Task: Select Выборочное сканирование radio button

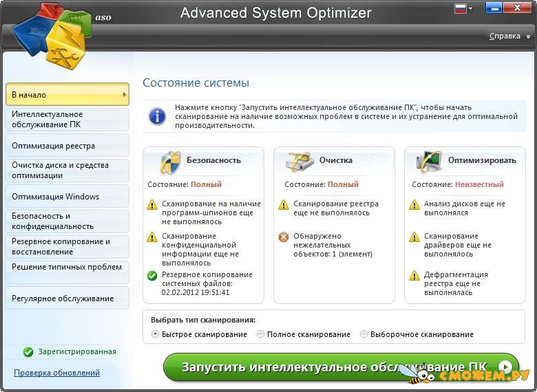Action: point(364,334)
